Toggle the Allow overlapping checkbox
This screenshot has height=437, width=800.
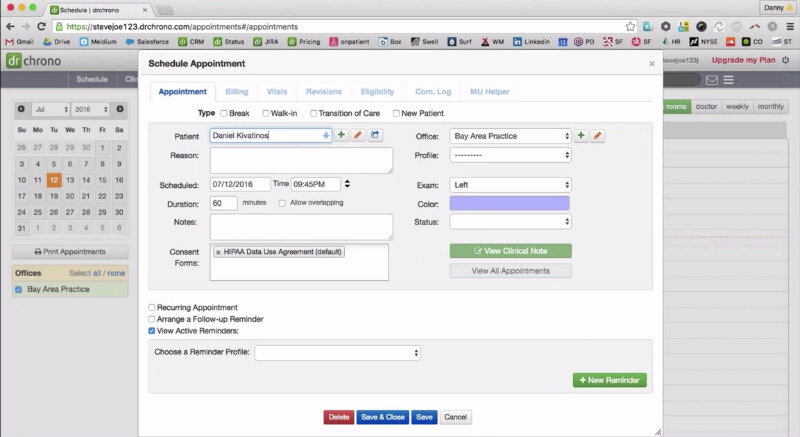(x=281, y=203)
